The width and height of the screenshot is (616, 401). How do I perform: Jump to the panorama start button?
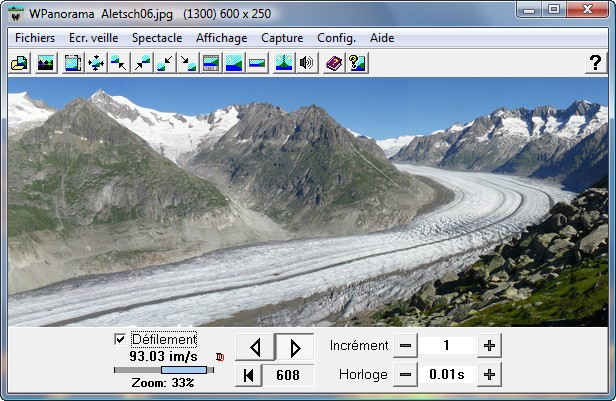tap(248, 375)
